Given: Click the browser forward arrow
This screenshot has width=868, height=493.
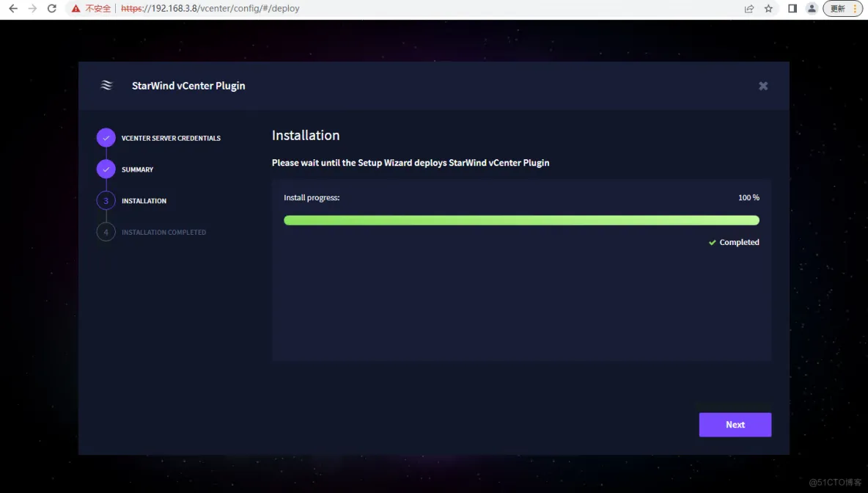Looking at the screenshot, I should (x=33, y=8).
